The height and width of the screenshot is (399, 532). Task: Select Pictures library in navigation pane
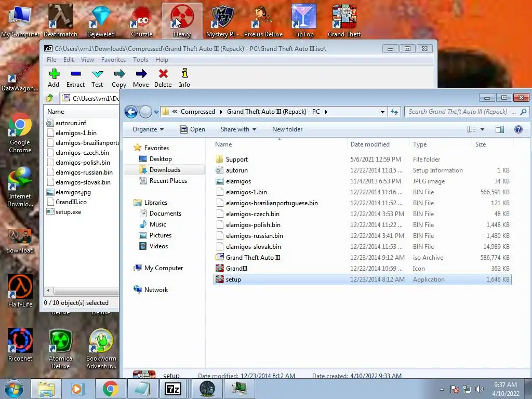161,235
